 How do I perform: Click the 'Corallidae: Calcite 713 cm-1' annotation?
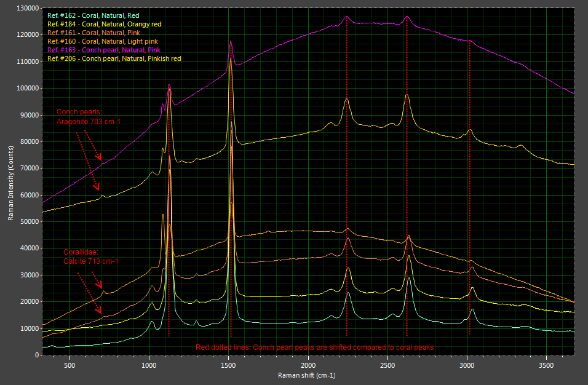(x=91, y=257)
